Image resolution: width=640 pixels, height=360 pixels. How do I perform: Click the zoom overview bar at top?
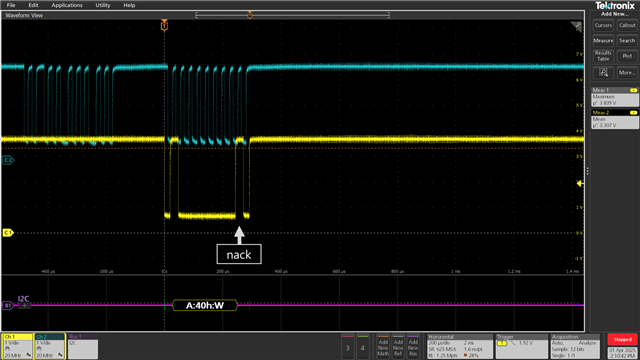292,15
